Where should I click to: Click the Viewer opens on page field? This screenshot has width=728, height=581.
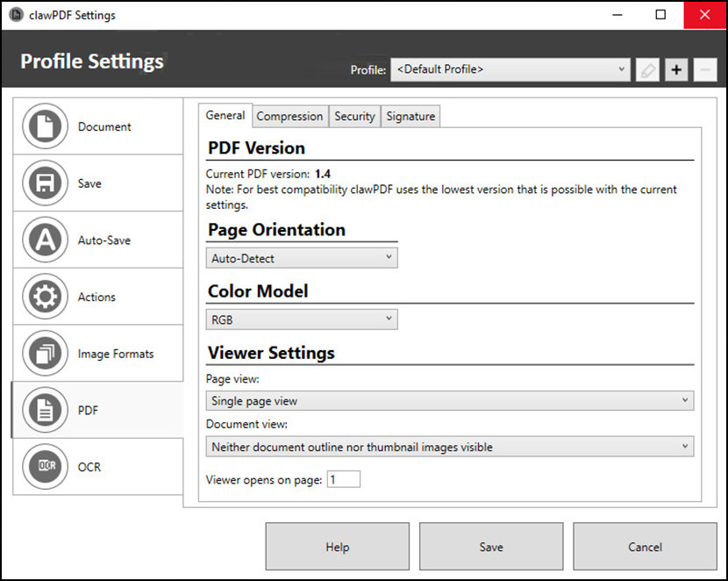(x=343, y=480)
